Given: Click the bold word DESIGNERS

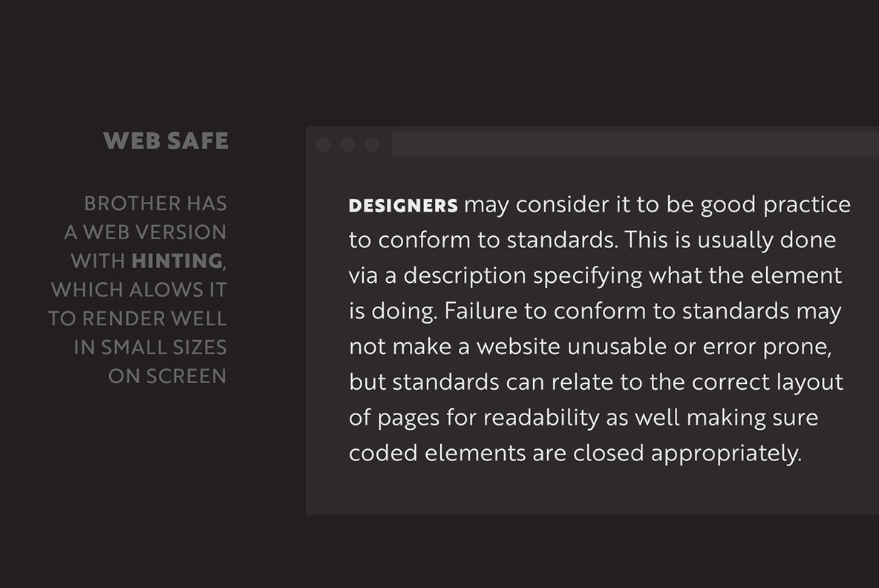Looking at the screenshot, I should 403,206.
